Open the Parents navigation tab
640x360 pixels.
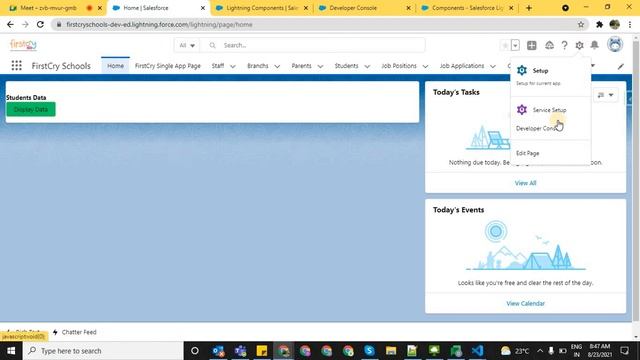click(301, 66)
